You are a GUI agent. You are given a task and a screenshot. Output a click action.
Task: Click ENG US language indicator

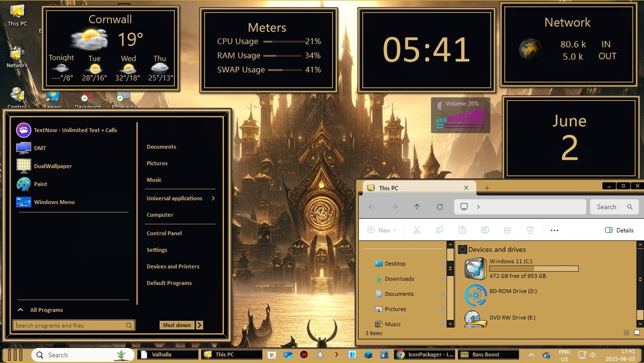coord(564,355)
